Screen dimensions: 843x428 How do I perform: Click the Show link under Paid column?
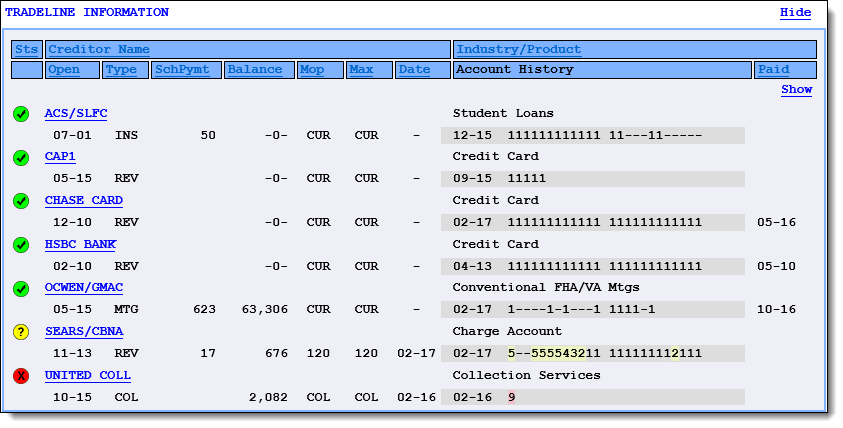796,90
